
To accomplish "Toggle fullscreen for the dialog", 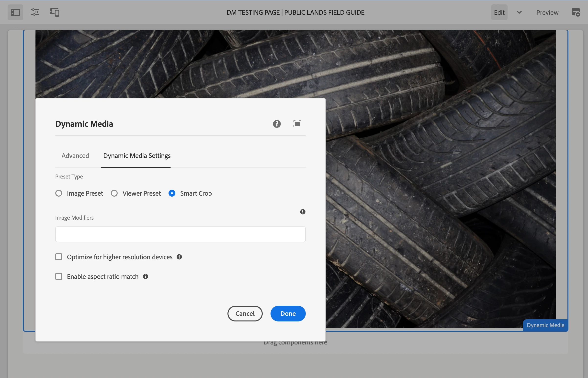I will [297, 124].
